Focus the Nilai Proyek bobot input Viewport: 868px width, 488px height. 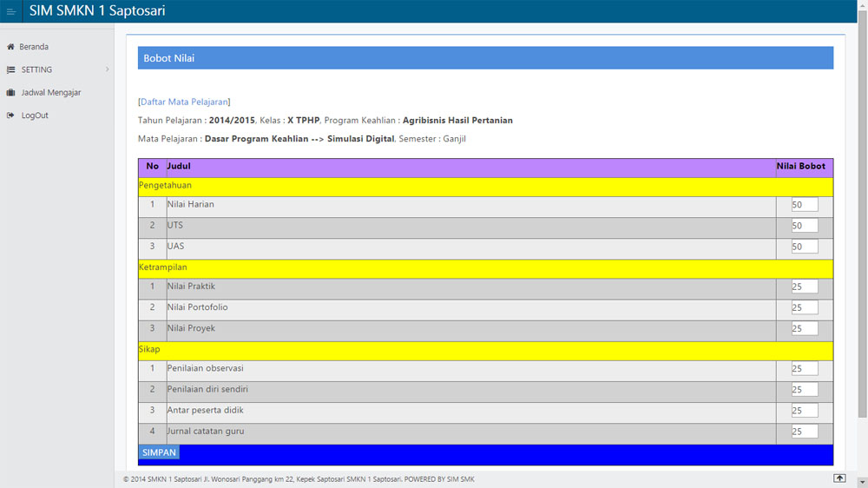tap(804, 328)
